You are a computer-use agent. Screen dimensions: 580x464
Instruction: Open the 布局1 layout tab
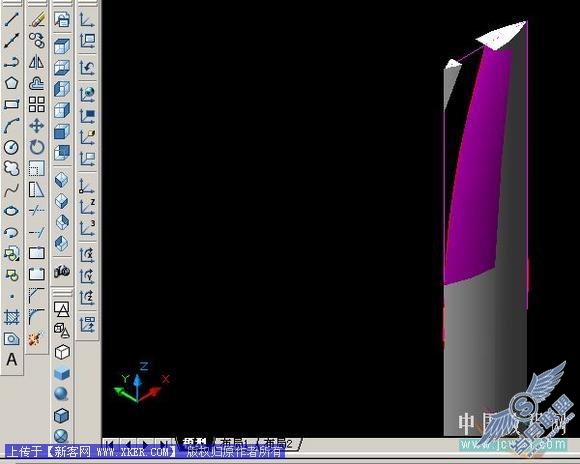235,444
